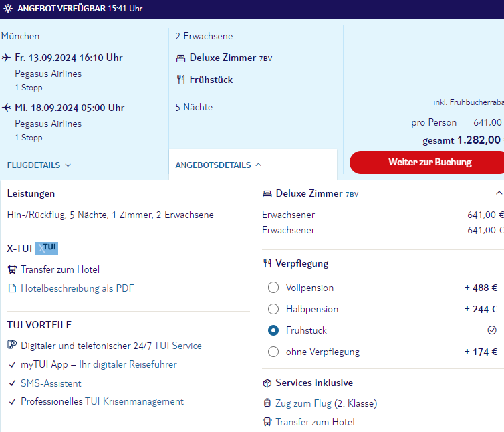Click the TUI VORTEILE heading
Image resolution: width=504 pixels, height=432 pixels.
39,325
